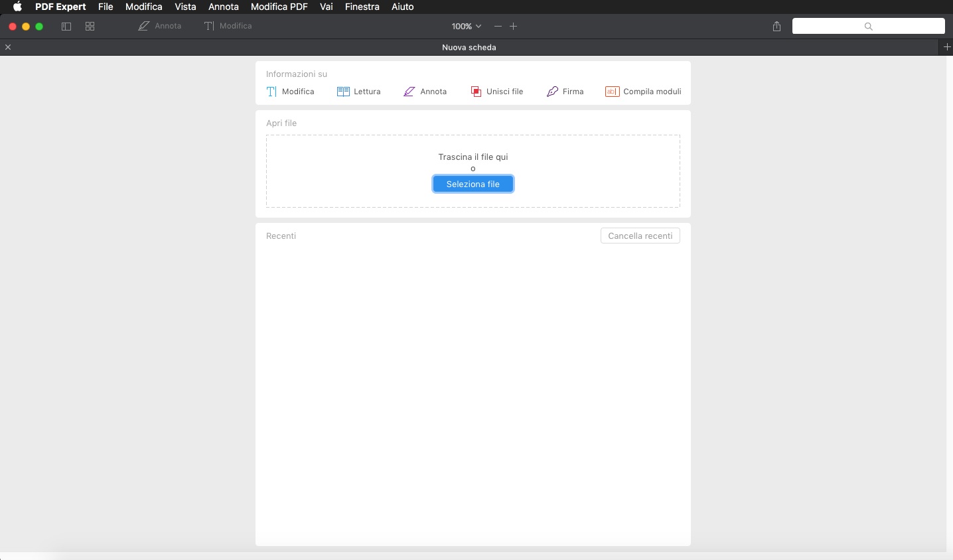The image size is (953, 560).
Task: Open the Vista menu
Action: pos(185,7)
